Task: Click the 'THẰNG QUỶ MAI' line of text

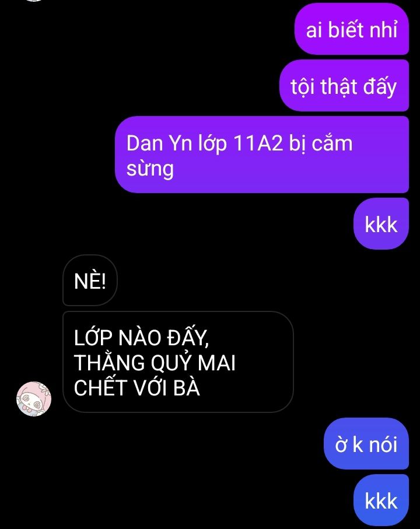Action: tap(155, 362)
